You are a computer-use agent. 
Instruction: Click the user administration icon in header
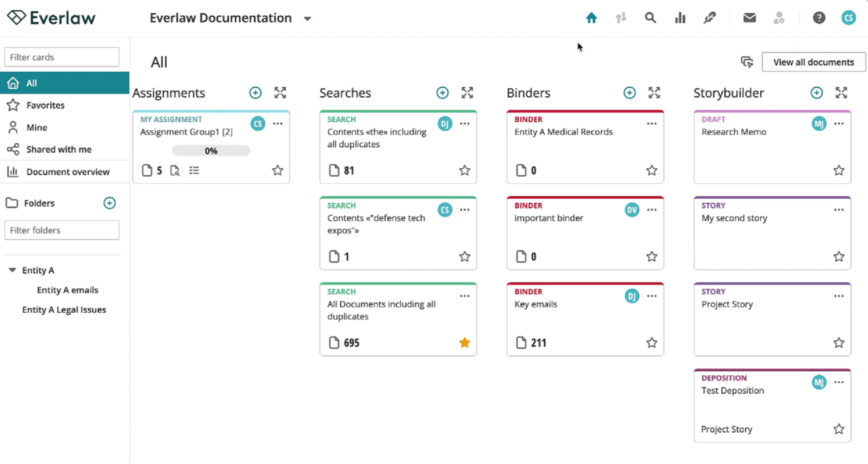coord(779,18)
